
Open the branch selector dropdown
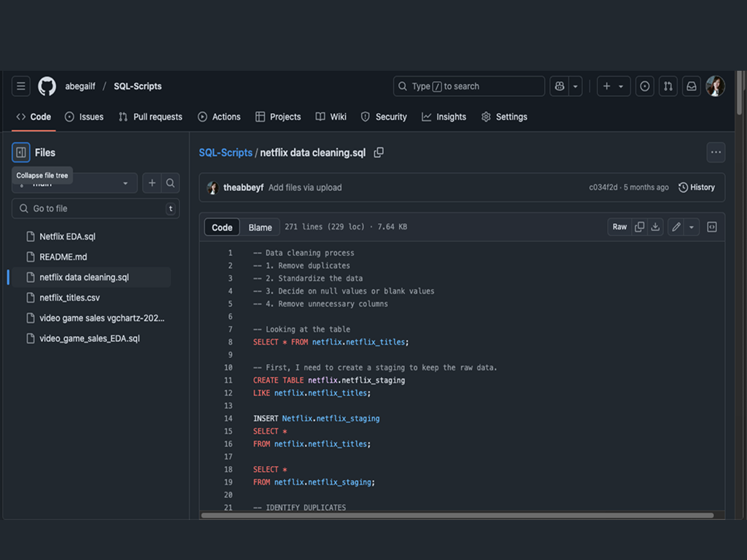point(75,183)
